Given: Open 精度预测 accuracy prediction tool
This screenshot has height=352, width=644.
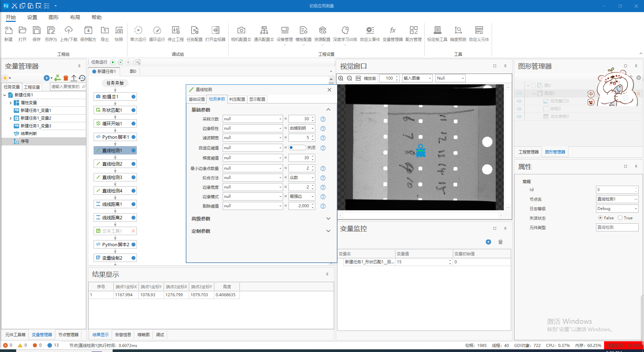Looking at the screenshot, I should [x=458, y=34].
